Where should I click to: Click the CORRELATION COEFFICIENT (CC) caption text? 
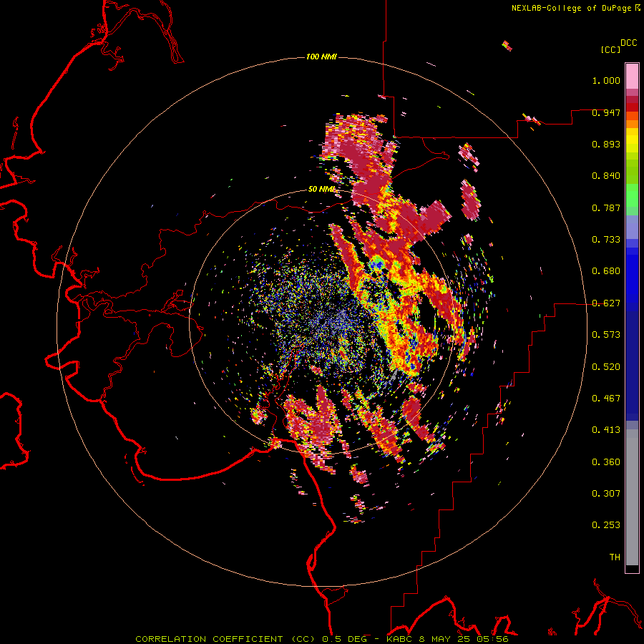point(225,639)
